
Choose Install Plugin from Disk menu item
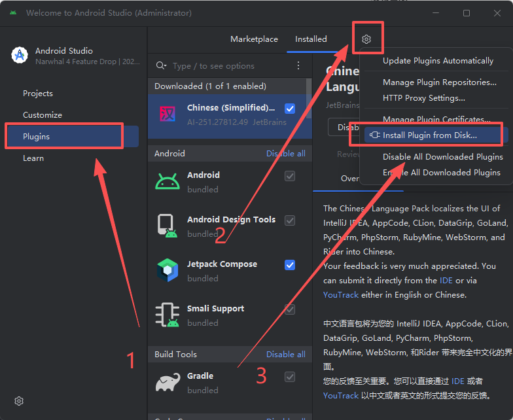(x=429, y=135)
